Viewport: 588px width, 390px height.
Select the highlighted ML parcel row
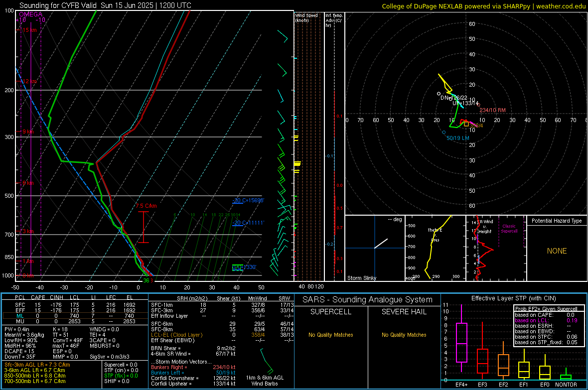click(75, 316)
